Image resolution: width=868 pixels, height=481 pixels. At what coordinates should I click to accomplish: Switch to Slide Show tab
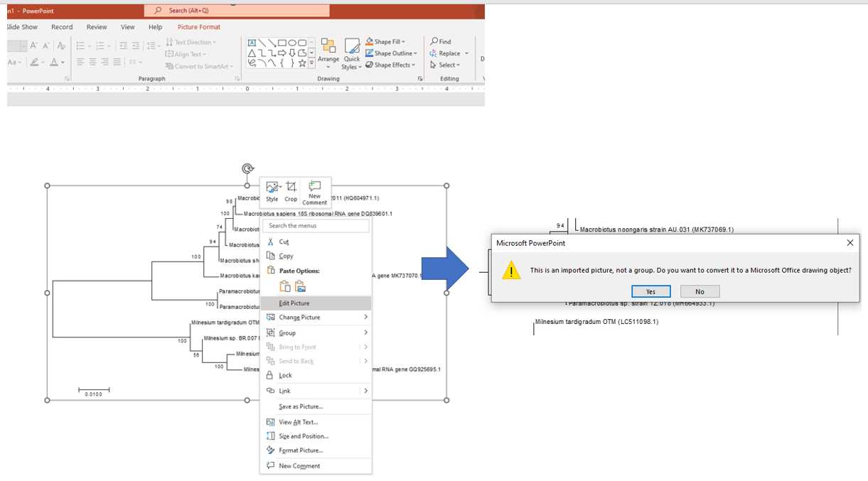point(21,27)
